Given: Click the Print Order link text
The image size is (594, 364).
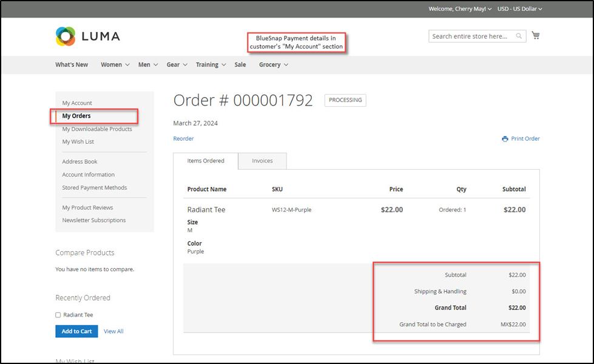Looking at the screenshot, I should (525, 139).
